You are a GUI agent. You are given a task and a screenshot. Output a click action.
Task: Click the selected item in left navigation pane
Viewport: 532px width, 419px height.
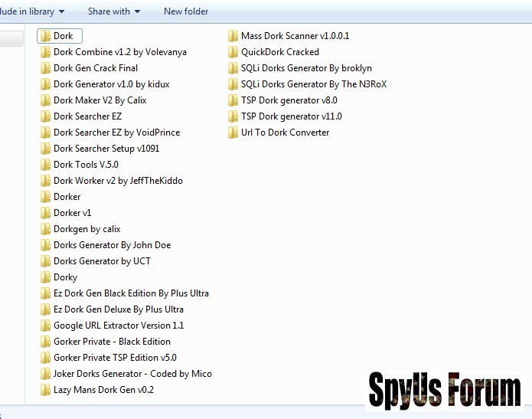tap(11, 38)
